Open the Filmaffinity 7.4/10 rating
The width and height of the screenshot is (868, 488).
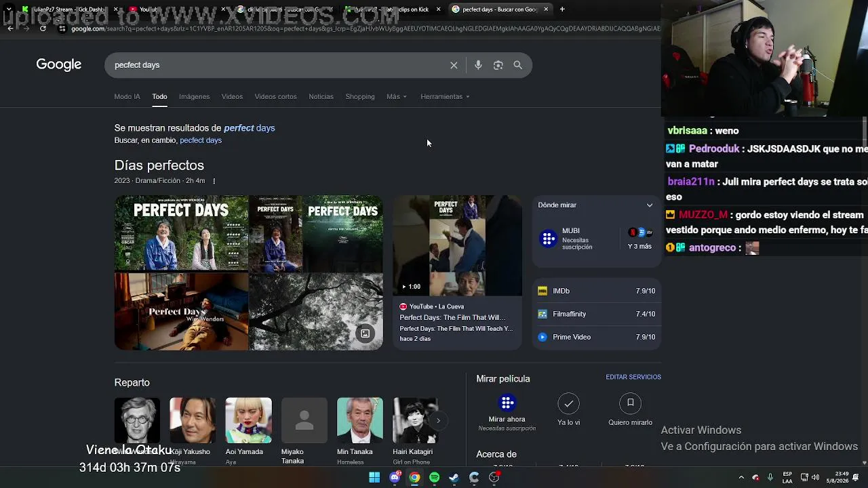(x=596, y=314)
